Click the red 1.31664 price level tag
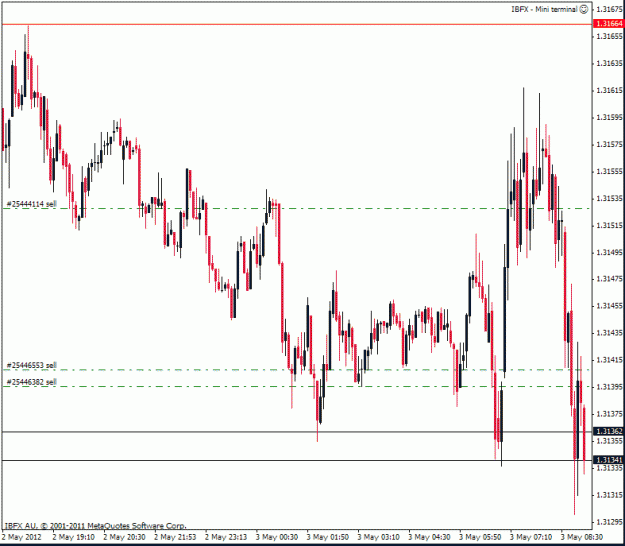The width and height of the screenshot is (625, 546). pos(608,24)
